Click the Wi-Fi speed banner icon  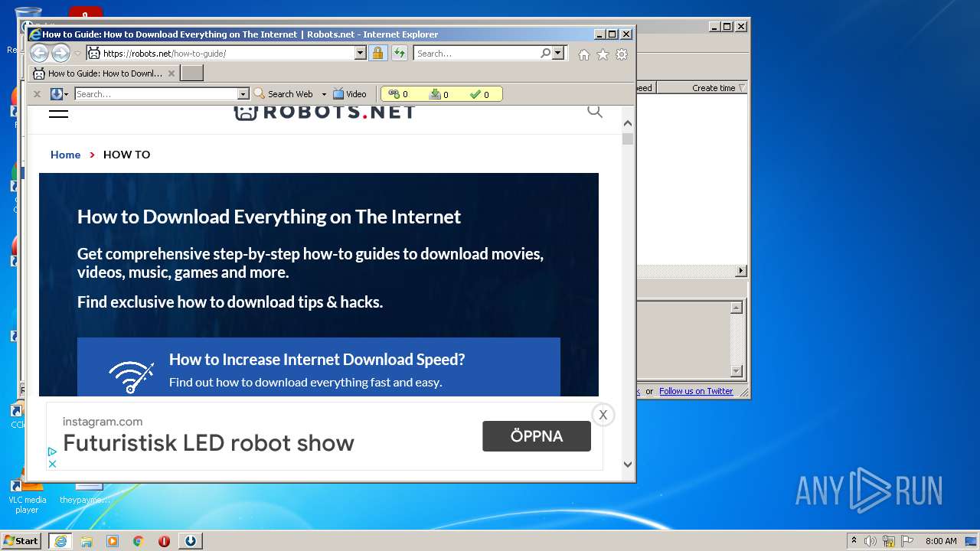coord(131,377)
